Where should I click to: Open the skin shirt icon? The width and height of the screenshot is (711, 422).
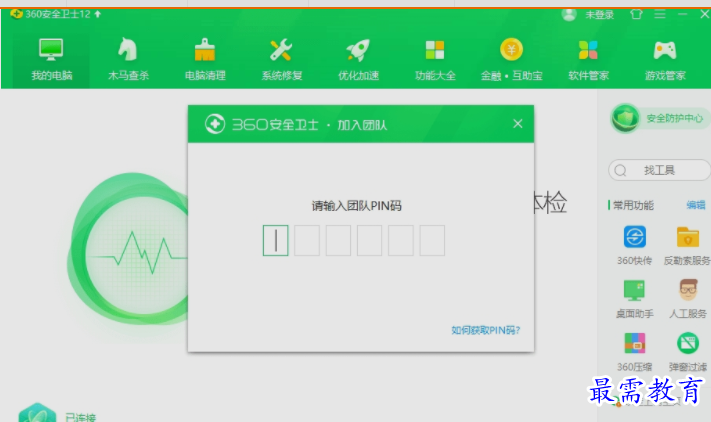tap(636, 14)
